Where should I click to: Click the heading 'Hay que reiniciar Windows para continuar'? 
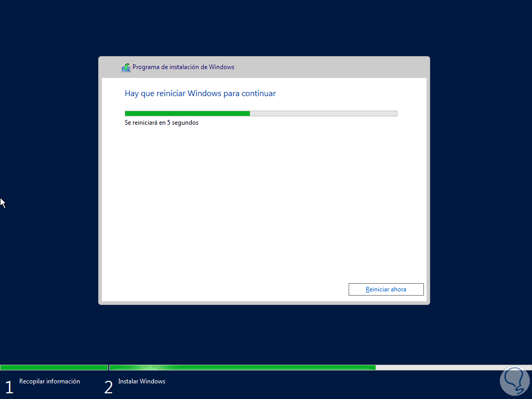pos(200,94)
